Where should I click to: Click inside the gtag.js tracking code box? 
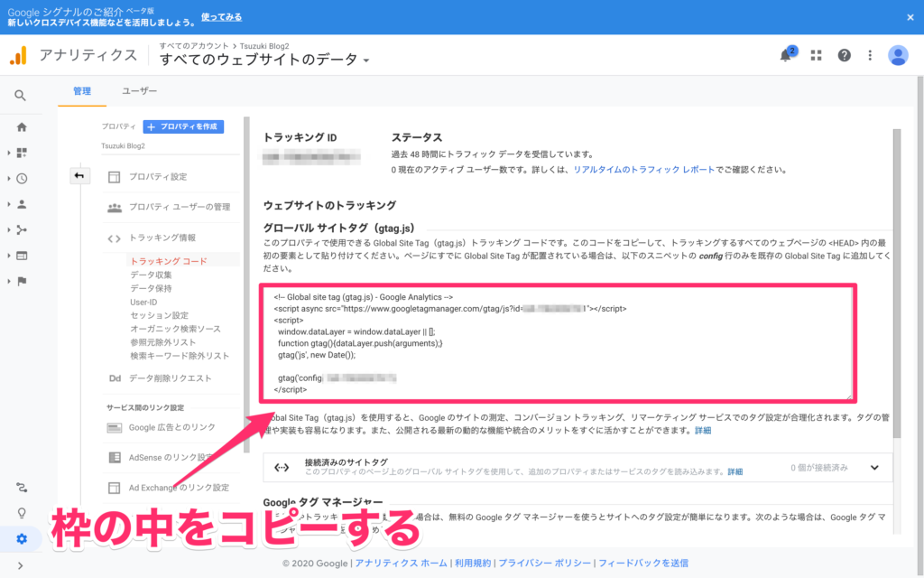tap(558, 343)
